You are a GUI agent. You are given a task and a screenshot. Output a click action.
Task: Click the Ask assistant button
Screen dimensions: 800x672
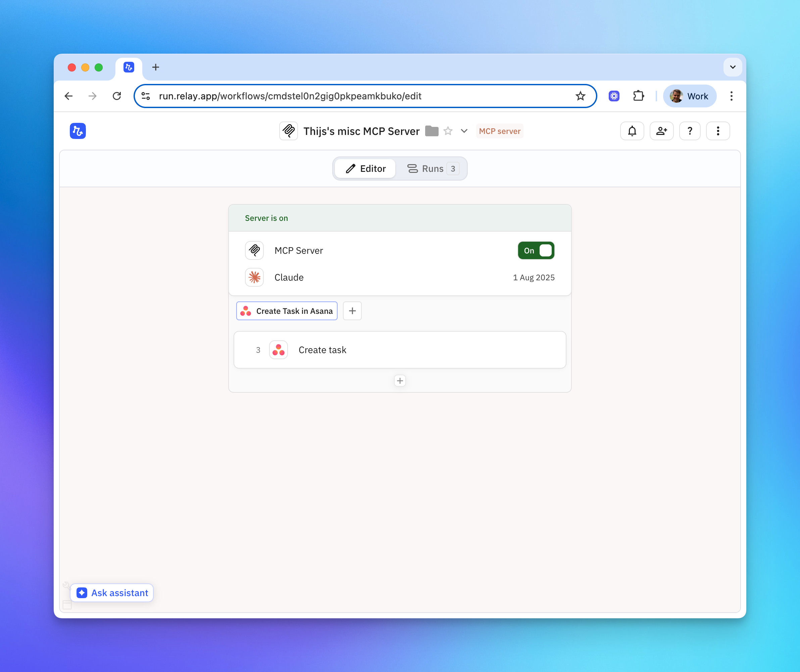pos(112,593)
